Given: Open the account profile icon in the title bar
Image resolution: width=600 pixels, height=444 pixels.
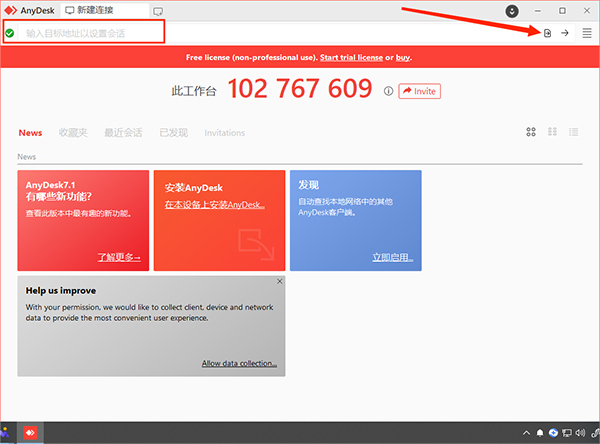Looking at the screenshot, I should (x=512, y=11).
